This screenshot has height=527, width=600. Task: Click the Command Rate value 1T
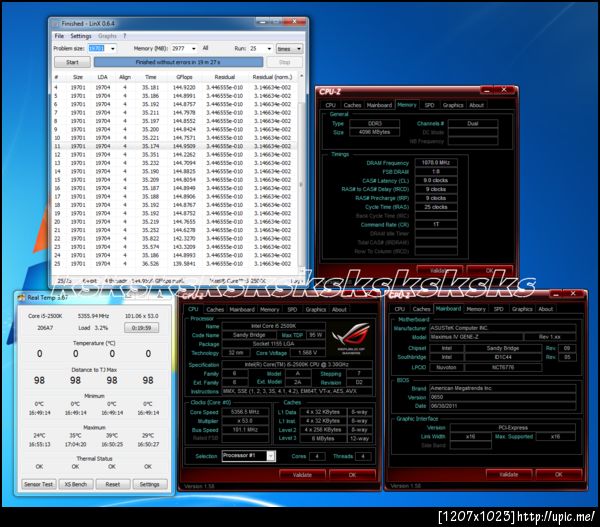pyautogui.click(x=436, y=225)
